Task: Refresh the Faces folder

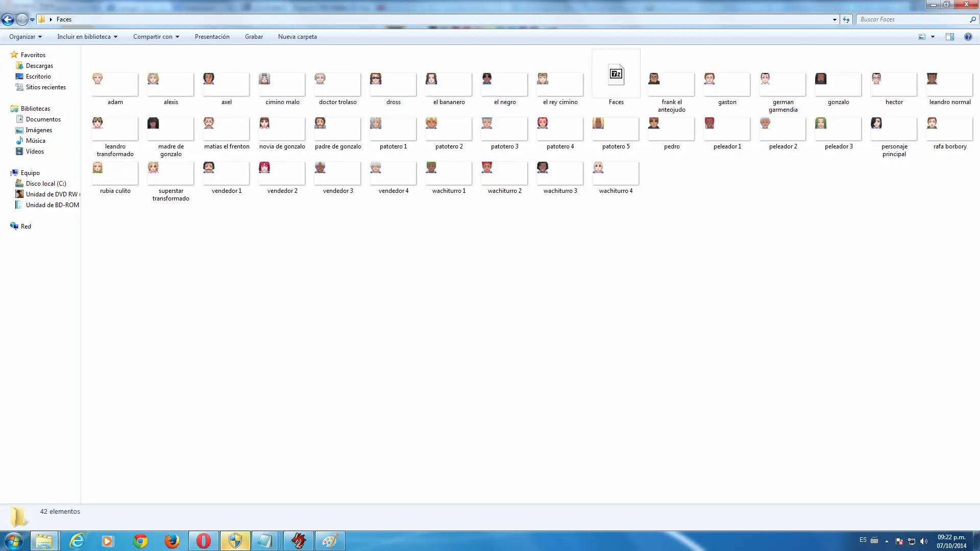Action: click(846, 19)
